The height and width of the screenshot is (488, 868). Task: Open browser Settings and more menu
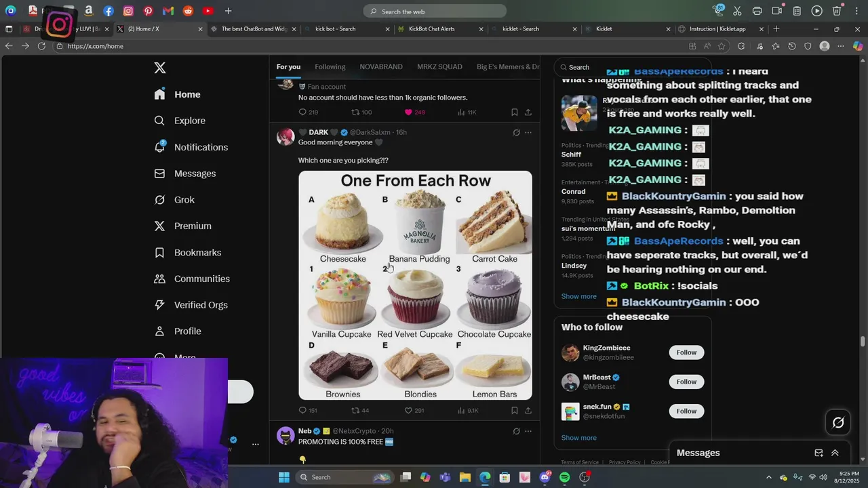pyautogui.click(x=841, y=46)
